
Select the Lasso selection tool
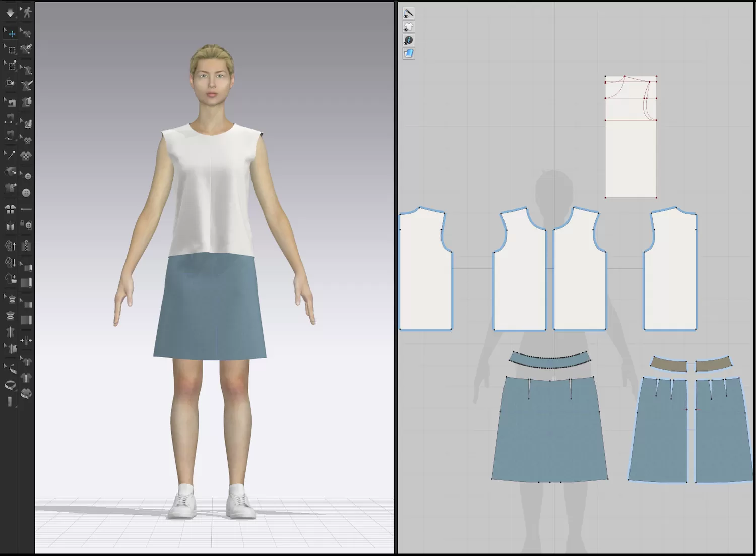(x=10, y=66)
